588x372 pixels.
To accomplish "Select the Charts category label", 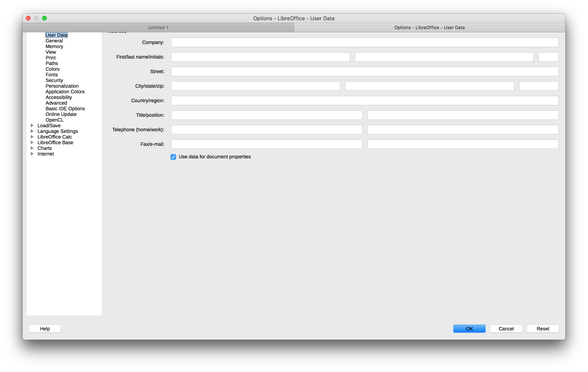I will click(x=45, y=148).
